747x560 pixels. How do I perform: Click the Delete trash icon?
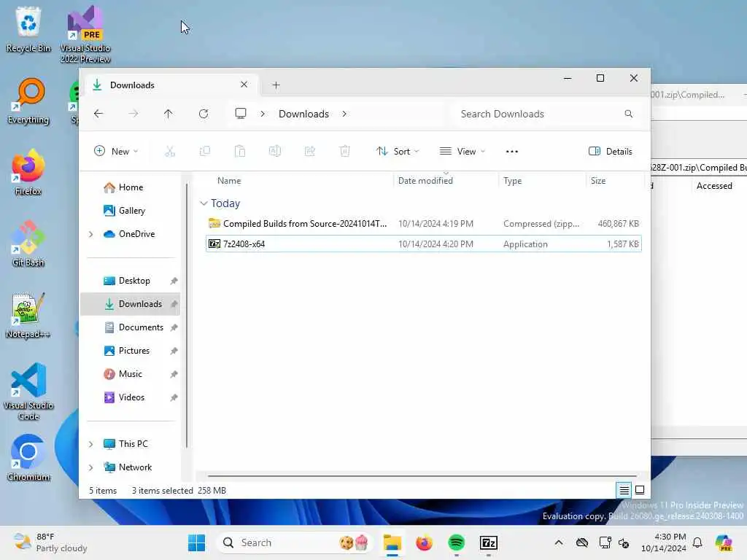pyautogui.click(x=345, y=152)
